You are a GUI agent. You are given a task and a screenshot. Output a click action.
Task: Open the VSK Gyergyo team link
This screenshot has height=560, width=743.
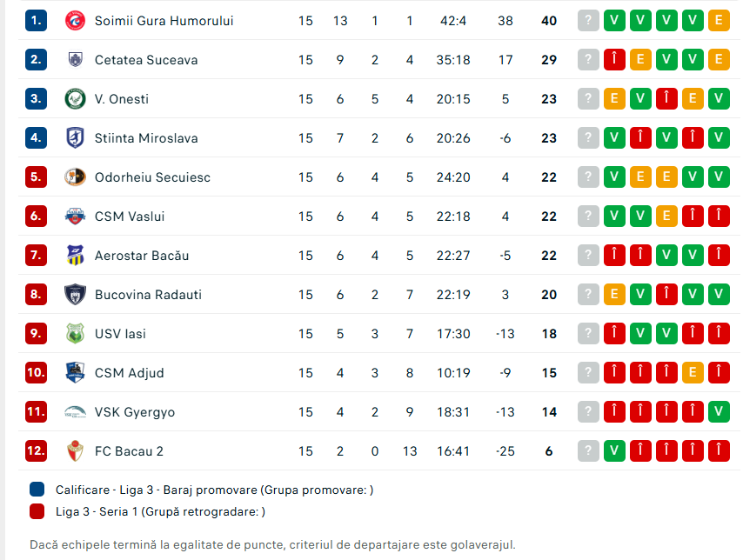tap(134, 412)
